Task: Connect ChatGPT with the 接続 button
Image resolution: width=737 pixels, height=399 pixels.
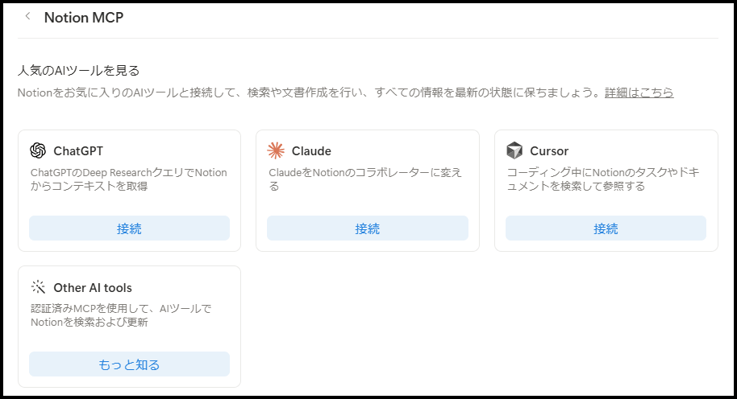Action: coord(129,228)
